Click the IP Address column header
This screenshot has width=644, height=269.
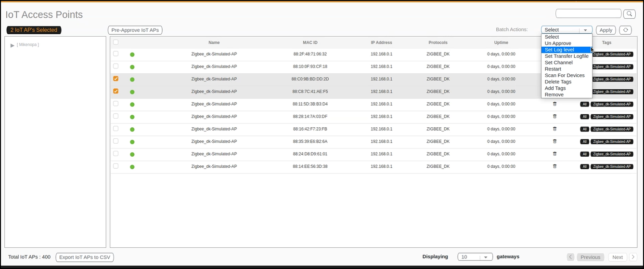pyautogui.click(x=381, y=42)
